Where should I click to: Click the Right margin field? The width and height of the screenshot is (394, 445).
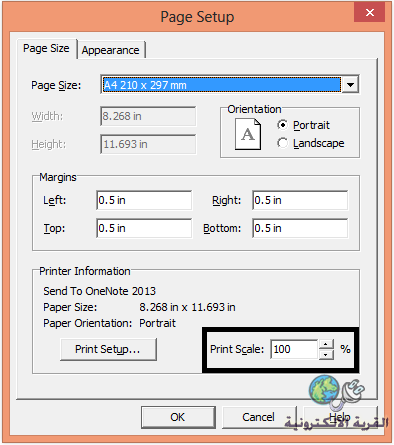tap(300, 200)
